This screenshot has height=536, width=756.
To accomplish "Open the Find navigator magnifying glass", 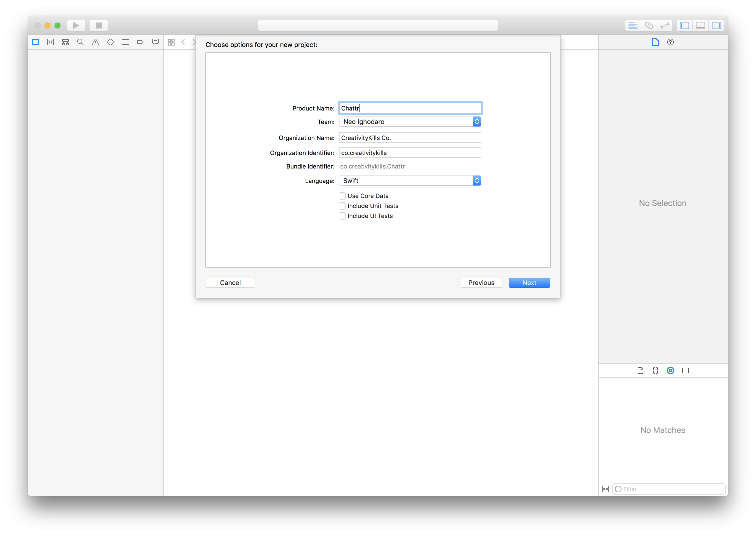I will (80, 42).
